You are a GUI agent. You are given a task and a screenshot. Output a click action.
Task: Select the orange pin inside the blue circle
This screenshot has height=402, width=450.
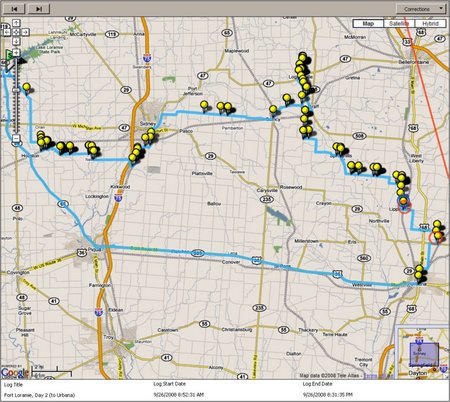(403, 201)
